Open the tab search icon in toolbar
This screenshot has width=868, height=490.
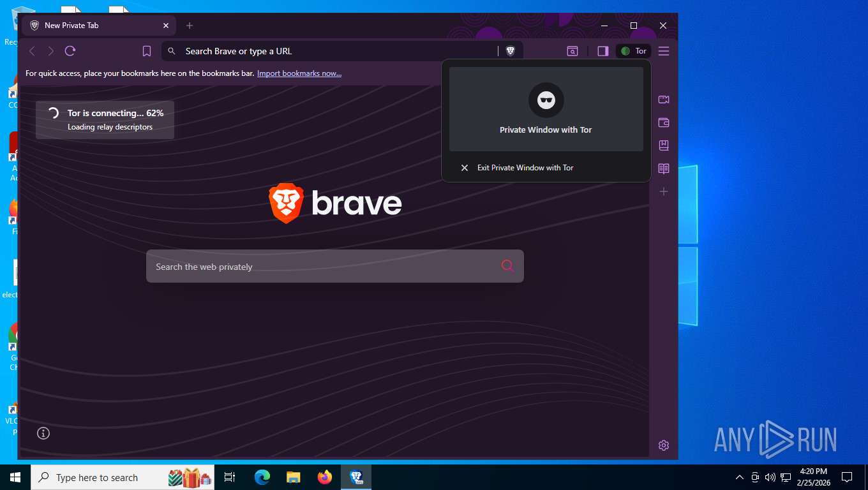click(572, 51)
